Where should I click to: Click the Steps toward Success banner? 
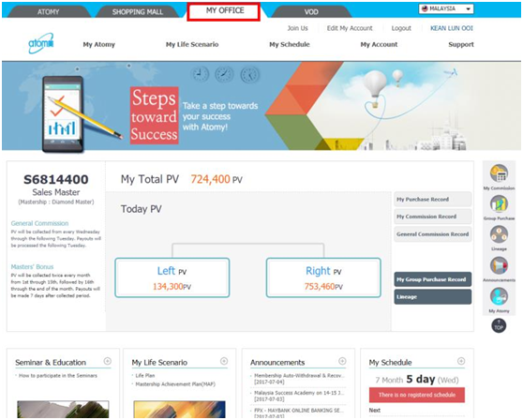[x=154, y=115]
